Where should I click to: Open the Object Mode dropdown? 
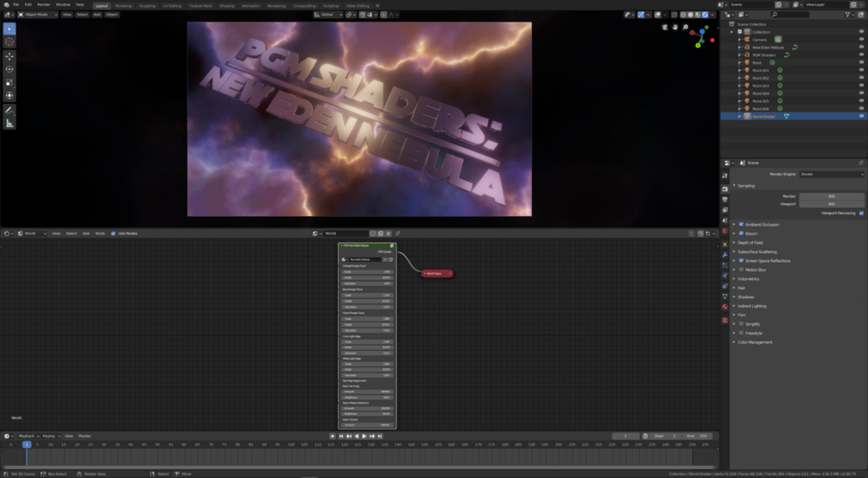click(38, 15)
